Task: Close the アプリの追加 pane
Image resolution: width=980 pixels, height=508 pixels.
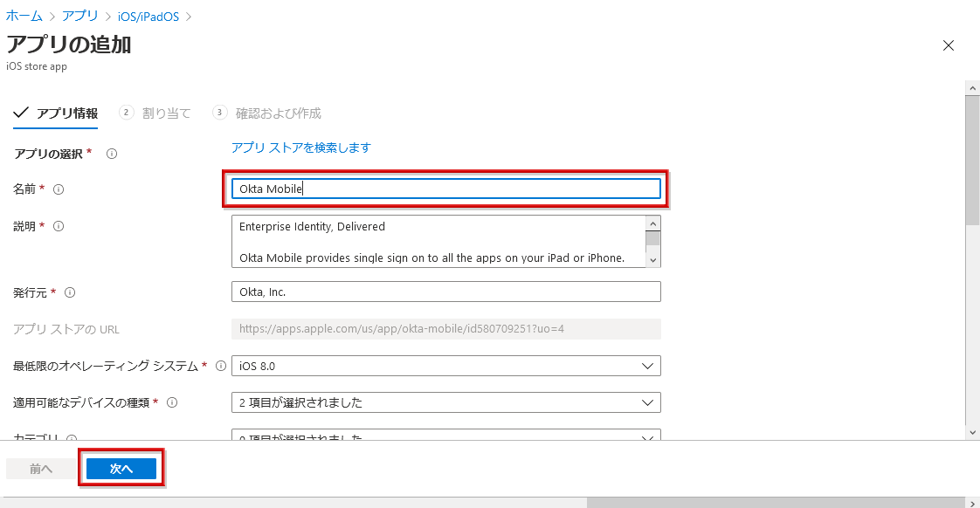Action: 949,46
